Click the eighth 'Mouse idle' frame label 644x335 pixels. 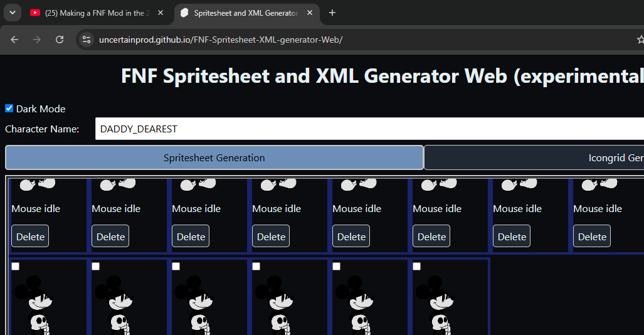click(598, 209)
